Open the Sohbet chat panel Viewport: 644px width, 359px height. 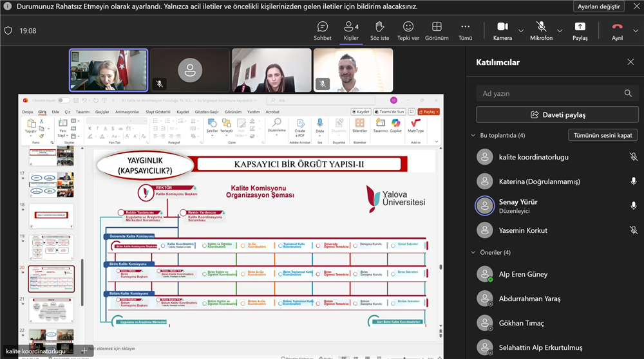[x=323, y=30]
